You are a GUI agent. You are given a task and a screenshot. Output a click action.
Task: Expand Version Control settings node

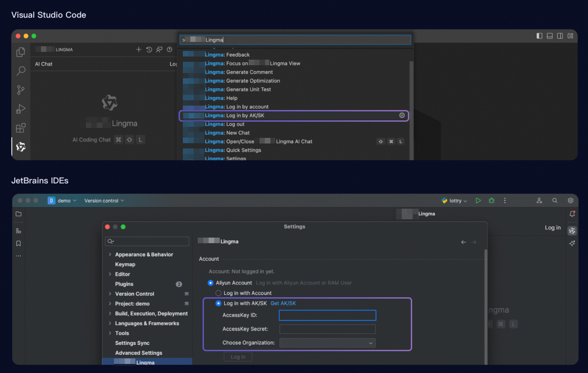110,293
